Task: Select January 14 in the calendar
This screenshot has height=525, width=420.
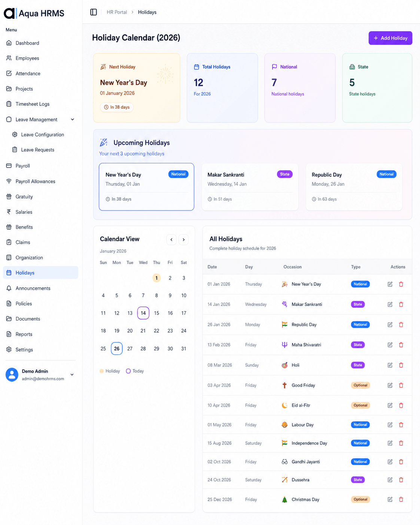Action: (x=143, y=313)
